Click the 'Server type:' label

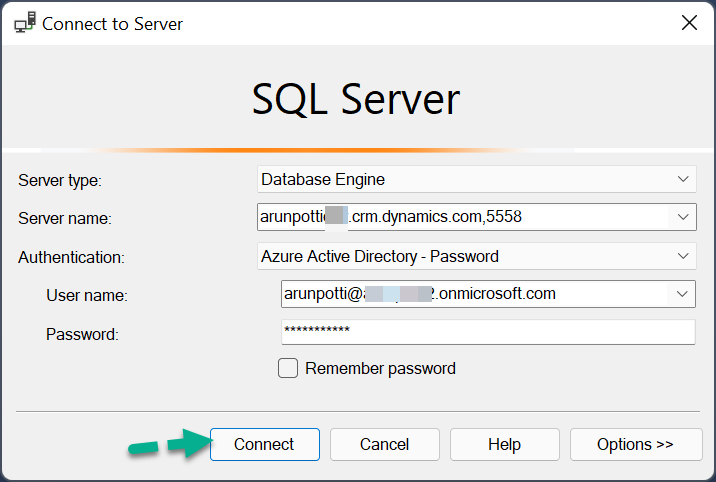[60, 180]
